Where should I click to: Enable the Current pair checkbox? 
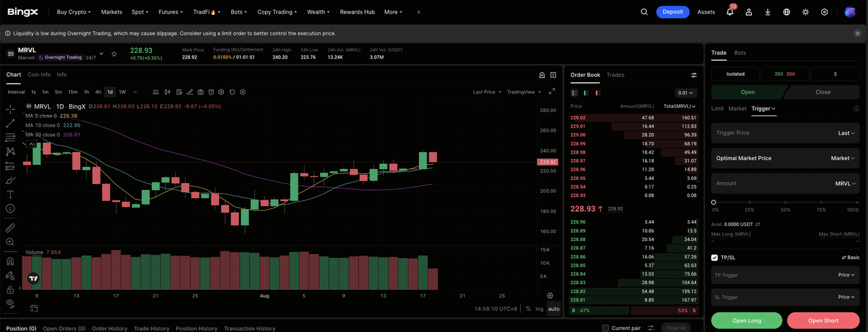pos(606,329)
